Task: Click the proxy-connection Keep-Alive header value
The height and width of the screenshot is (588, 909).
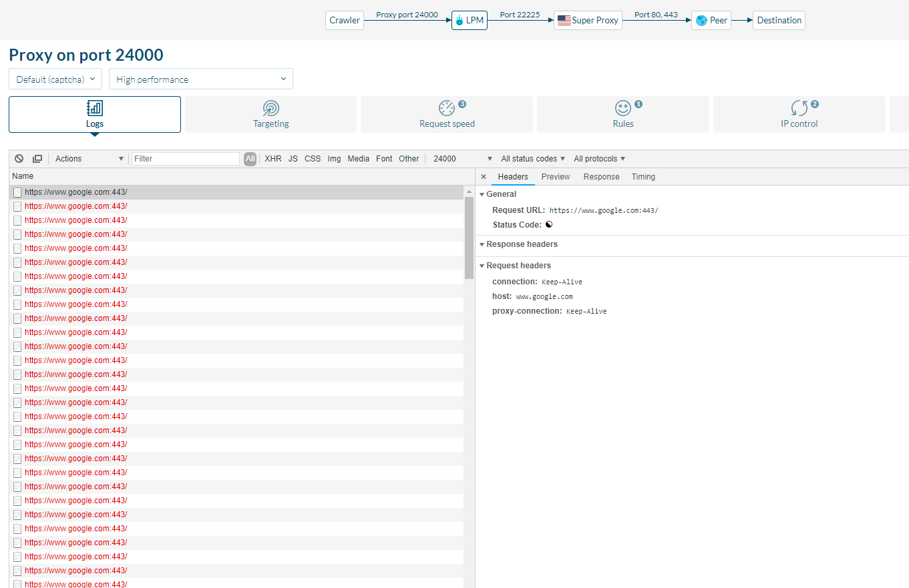Action: (x=586, y=312)
